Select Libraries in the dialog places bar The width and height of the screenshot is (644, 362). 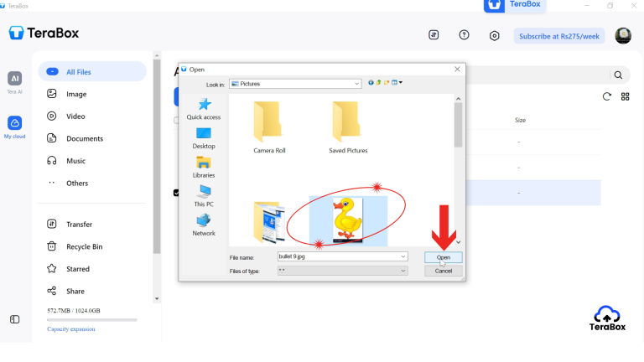[204, 167]
